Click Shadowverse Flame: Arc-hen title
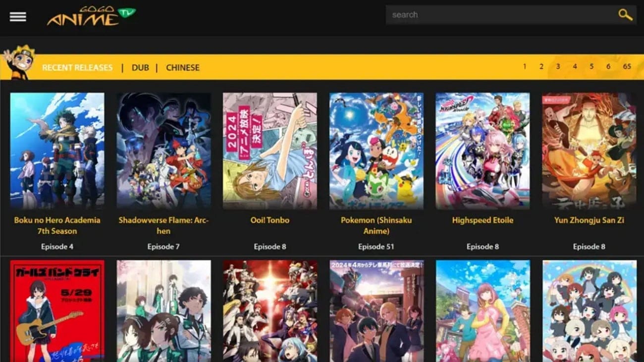The height and width of the screenshot is (362, 644). click(163, 225)
